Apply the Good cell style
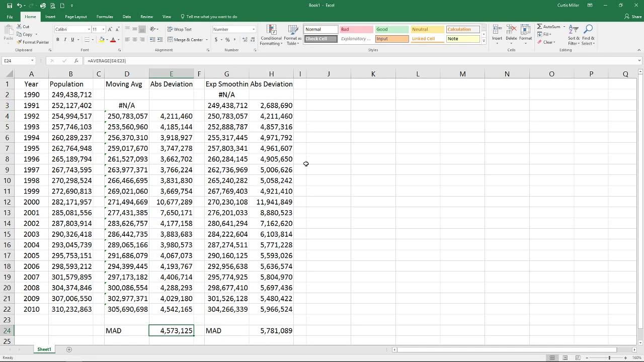This screenshot has width=644, height=362. 392,29
